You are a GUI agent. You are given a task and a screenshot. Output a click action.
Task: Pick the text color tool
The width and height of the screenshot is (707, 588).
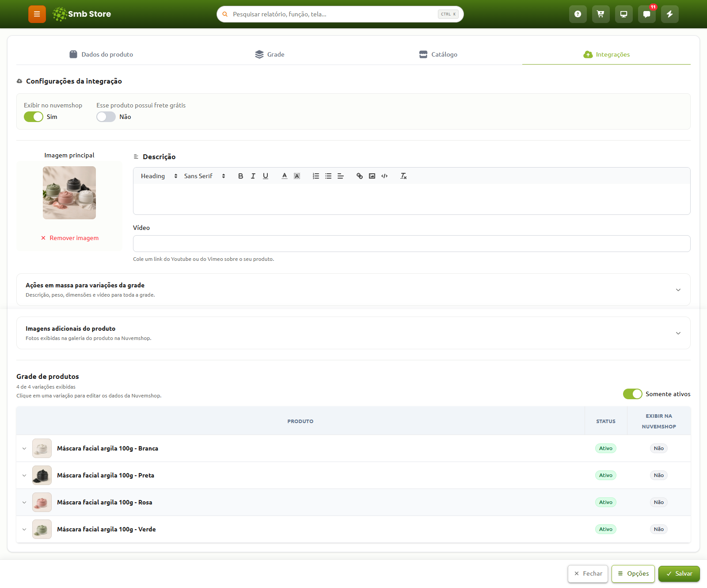coord(285,176)
